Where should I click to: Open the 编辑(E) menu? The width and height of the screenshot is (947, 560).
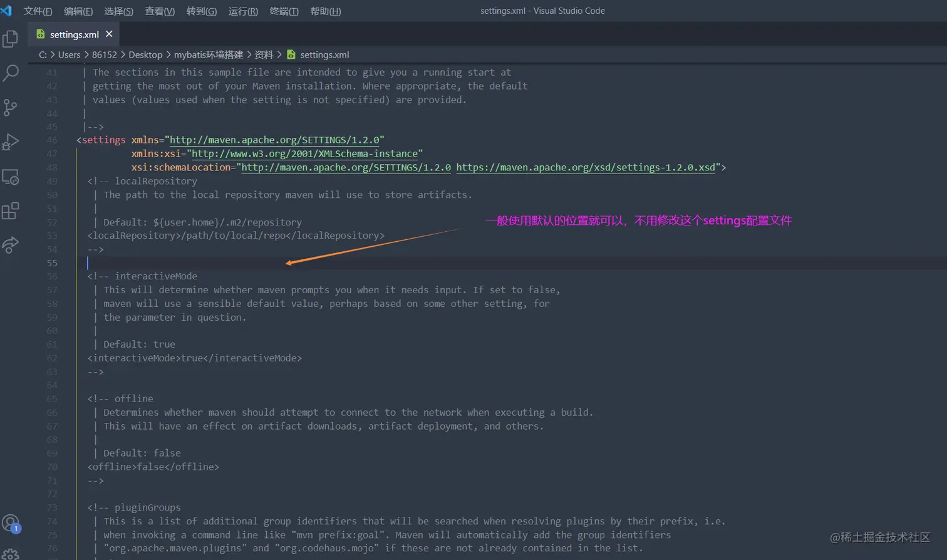78,11
